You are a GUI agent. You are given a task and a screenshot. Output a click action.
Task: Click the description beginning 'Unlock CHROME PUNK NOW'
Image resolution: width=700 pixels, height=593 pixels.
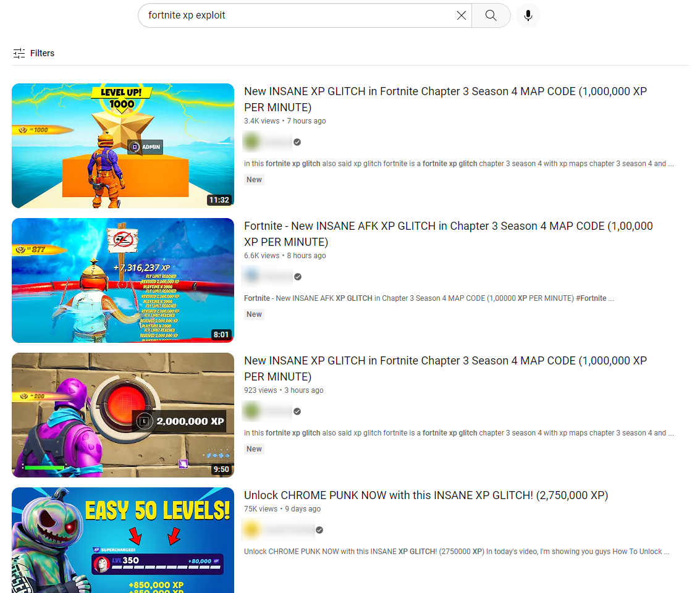[457, 552]
